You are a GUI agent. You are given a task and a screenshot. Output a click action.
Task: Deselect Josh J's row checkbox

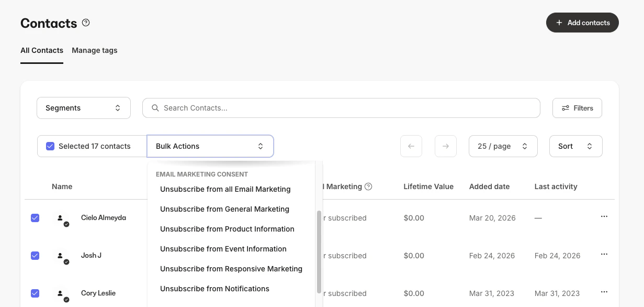pos(35,255)
